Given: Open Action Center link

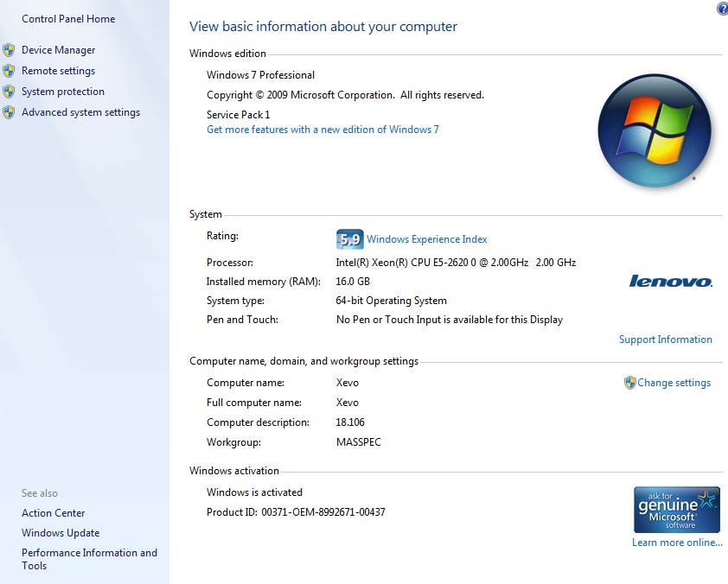Looking at the screenshot, I should click(53, 513).
